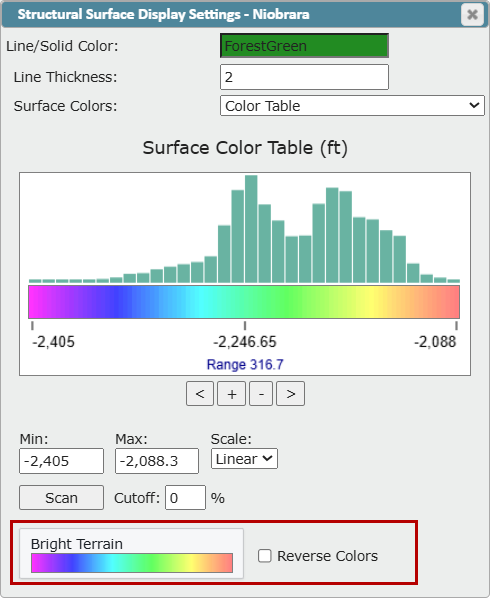Click the Cutoff percent input field

(x=185, y=498)
